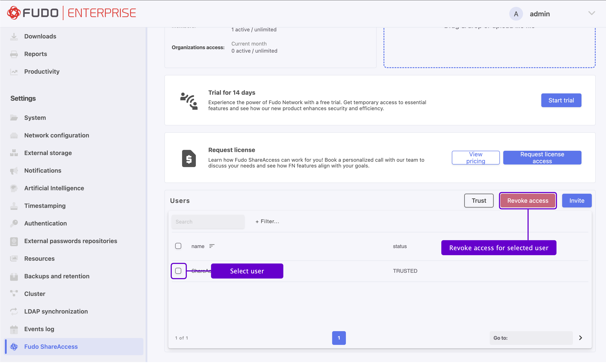Viewport: 606px width, 364px height.
Task: Open Reports in the sidebar
Action: (x=36, y=54)
